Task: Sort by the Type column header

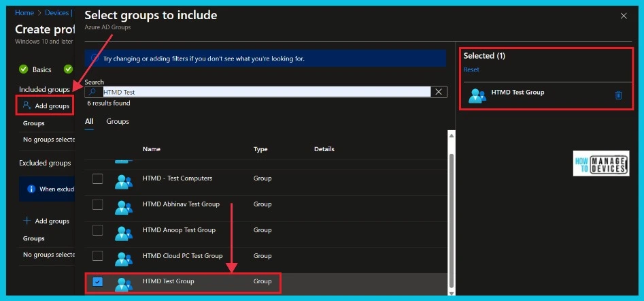Action: pyautogui.click(x=260, y=149)
